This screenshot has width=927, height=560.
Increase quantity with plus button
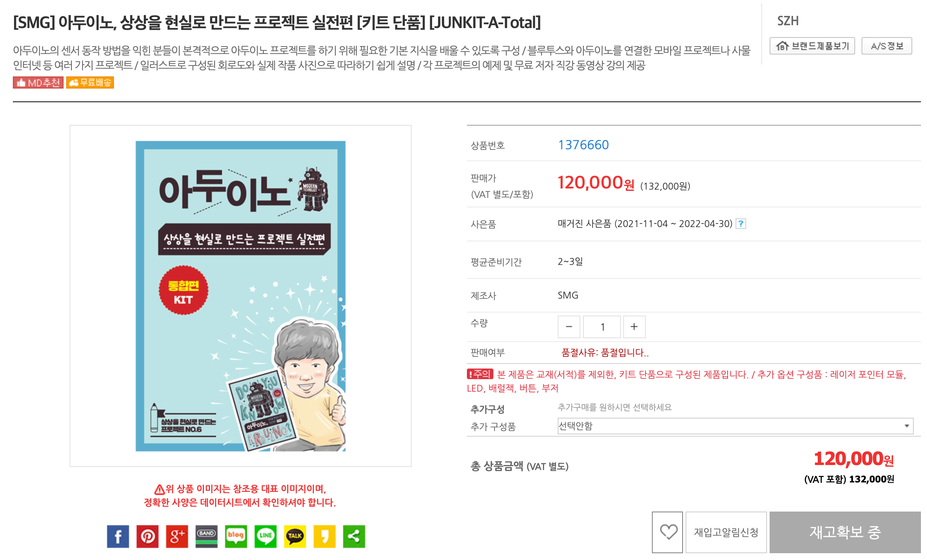tap(634, 327)
